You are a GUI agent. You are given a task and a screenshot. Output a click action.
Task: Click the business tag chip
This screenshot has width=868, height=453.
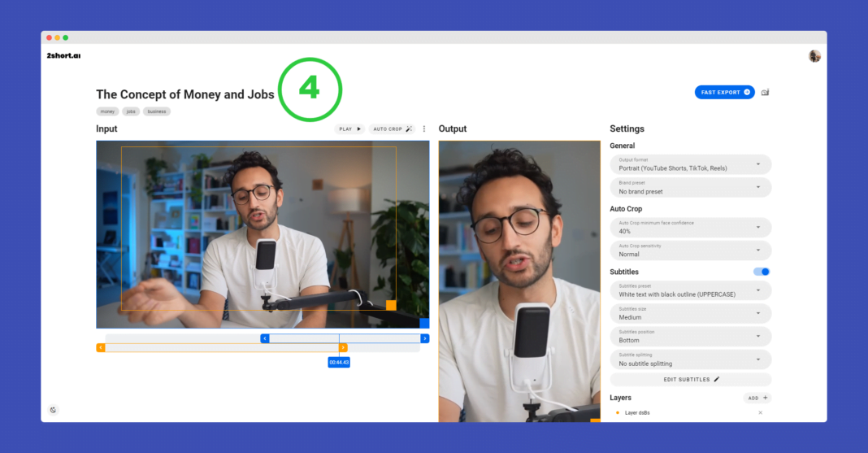pos(157,111)
